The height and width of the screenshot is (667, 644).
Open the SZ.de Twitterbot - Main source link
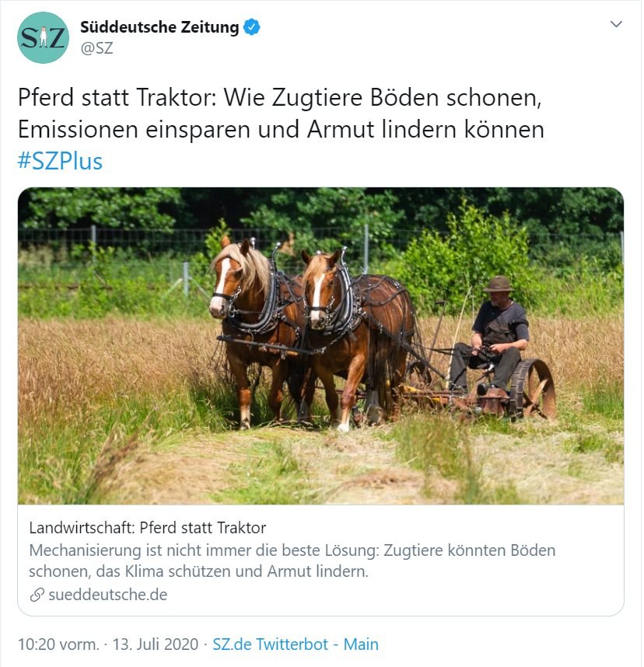pyautogui.click(x=296, y=644)
